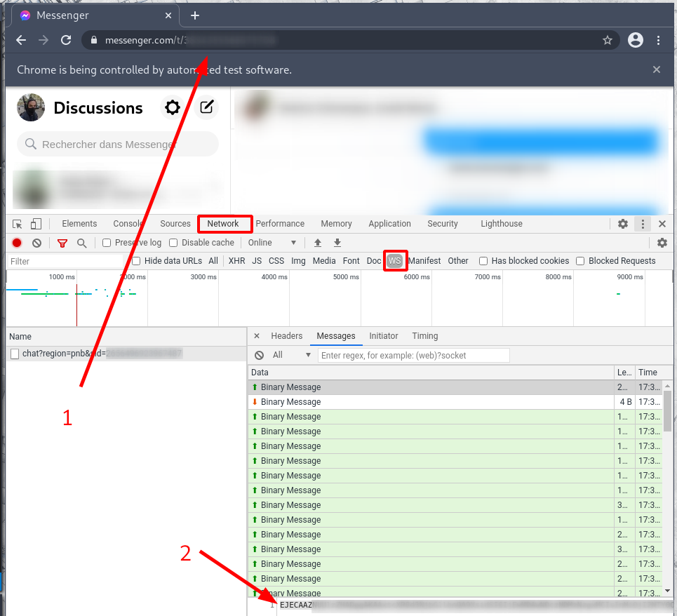Open Messenger settings gear icon
The image size is (677, 616).
pyautogui.click(x=173, y=107)
